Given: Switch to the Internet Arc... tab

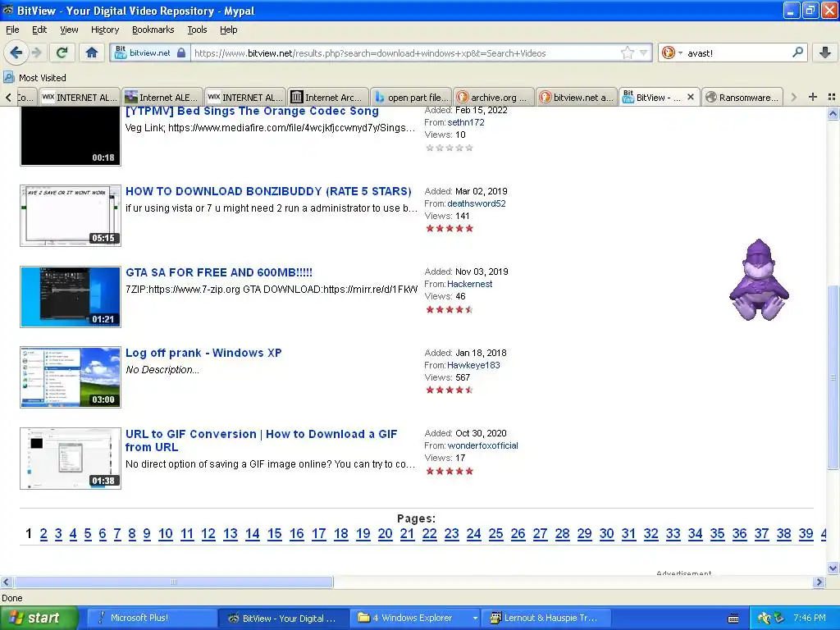Looking at the screenshot, I should click(x=328, y=98).
